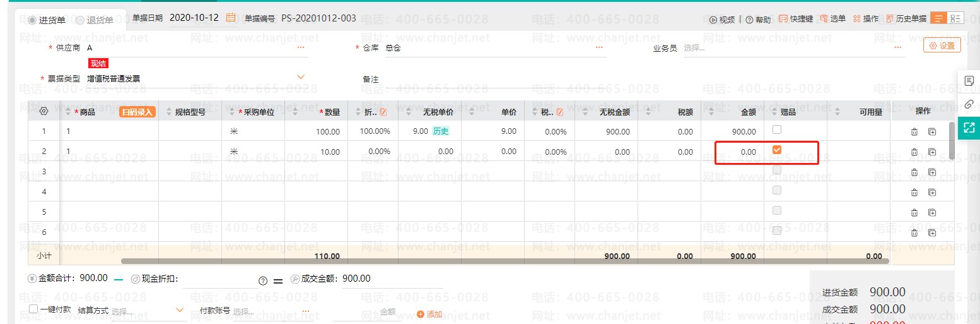Viewport: 980px width, 324px height.
Task: Open 历史单据 history documents
Action: (906, 19)
